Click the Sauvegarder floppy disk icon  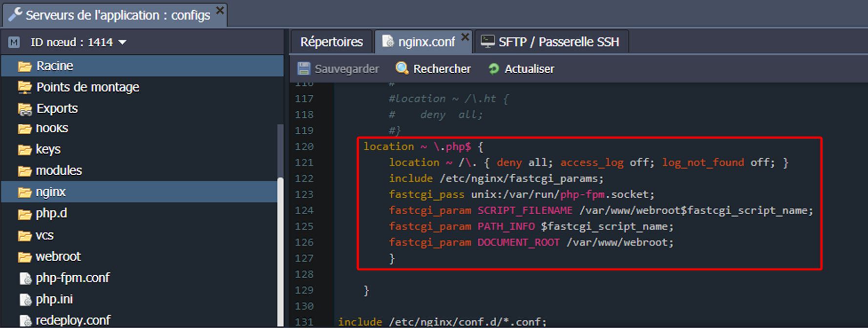[x=304, y=69]
